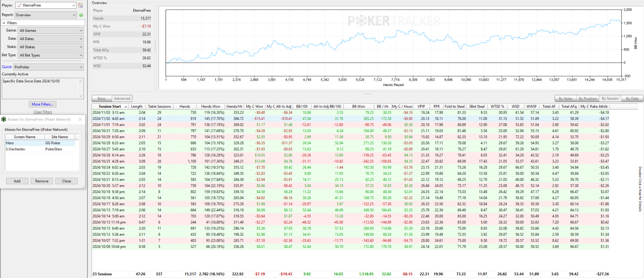Select the By Date grouping tab
This screenshot has height=278, width=644.
(x=632, y=99)
